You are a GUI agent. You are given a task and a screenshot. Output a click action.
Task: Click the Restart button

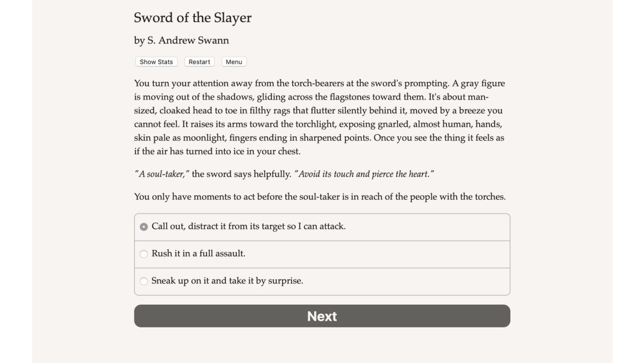pos(199,62)
